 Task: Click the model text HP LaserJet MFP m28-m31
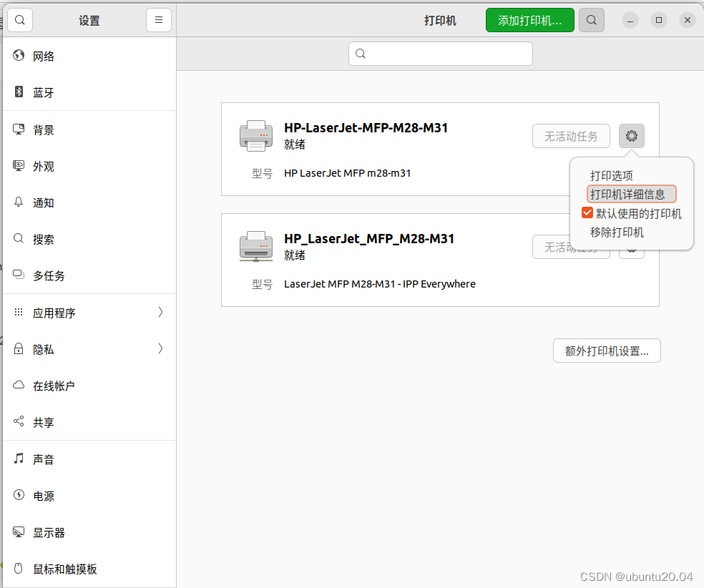(x=348, y=173)
